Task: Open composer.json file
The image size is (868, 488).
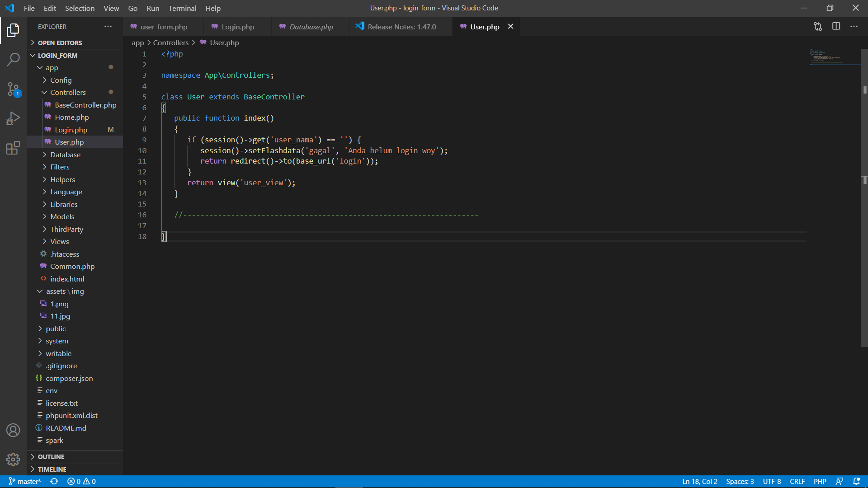Action: coord(75,378)
